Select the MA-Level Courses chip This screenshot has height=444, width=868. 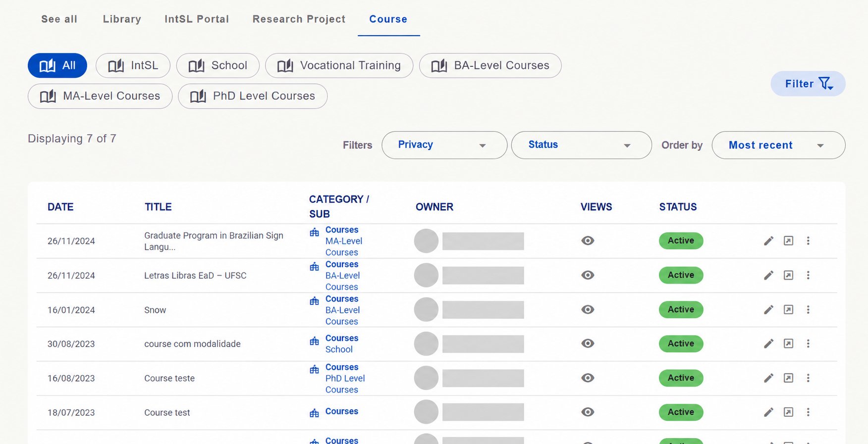[x=100, y=96]
